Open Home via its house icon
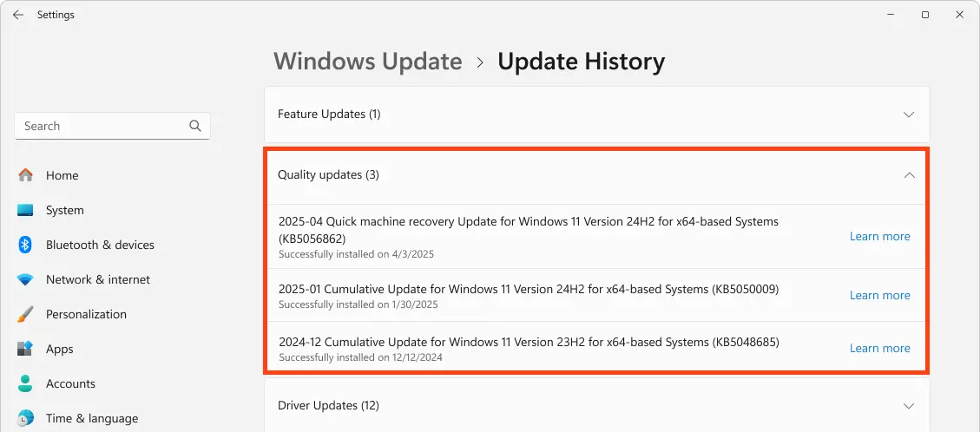Viewport: 980px width, 432px height. tap(26, 175)
